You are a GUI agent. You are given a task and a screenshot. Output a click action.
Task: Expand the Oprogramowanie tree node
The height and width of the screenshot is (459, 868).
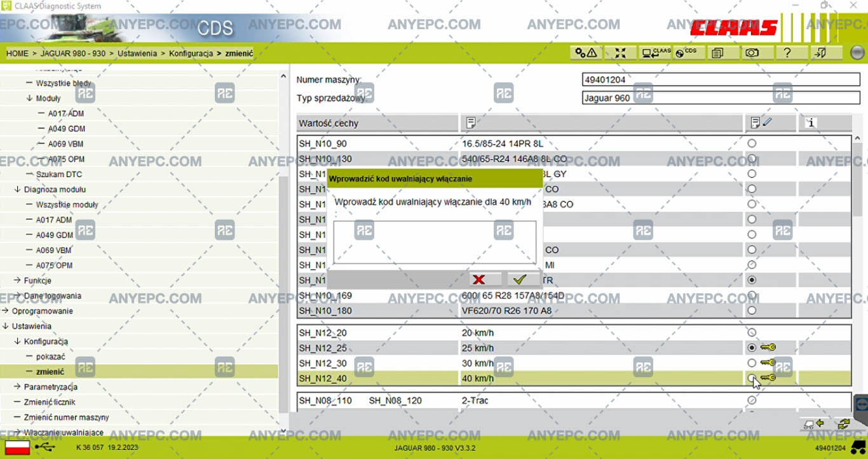(5, 311)
